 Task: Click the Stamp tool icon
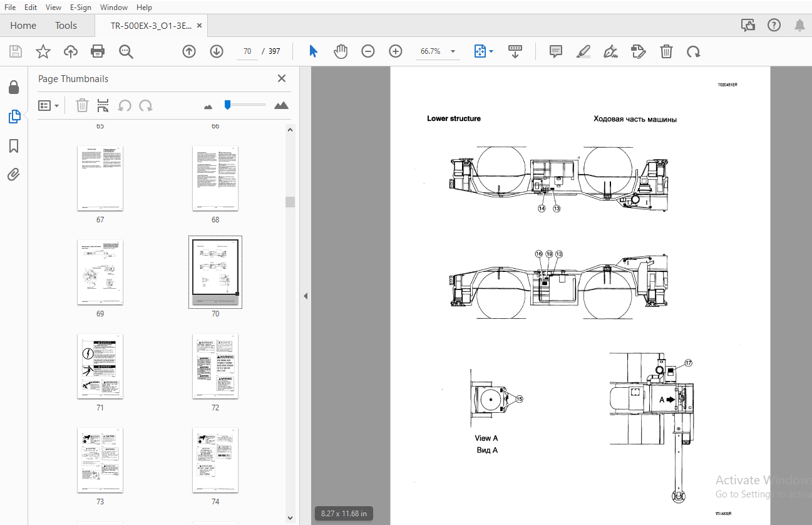pos(639,51)
